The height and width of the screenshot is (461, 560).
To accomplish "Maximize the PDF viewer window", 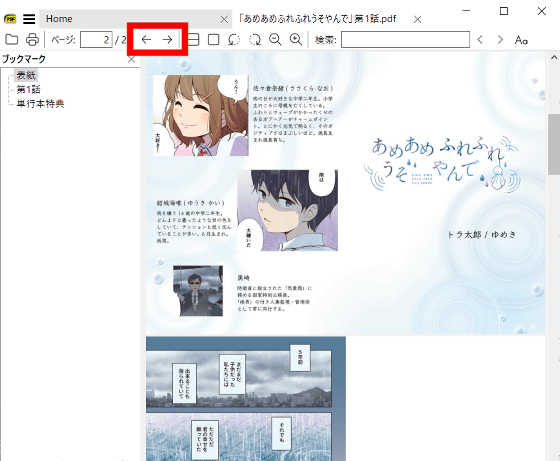I will (x=504, y=11).
